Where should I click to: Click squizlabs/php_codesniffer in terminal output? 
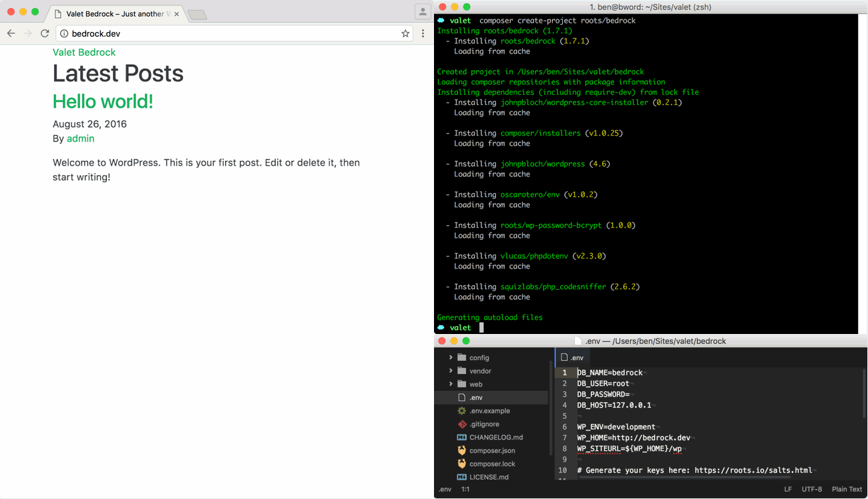[x=553, y=287]
